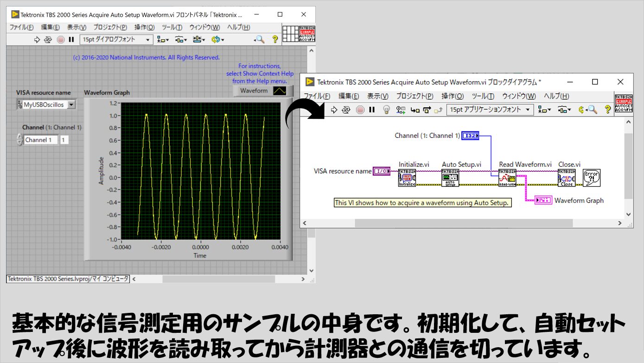Open 操作(O) menu in front panel window

pyautogui.click(x=144, y=27)
